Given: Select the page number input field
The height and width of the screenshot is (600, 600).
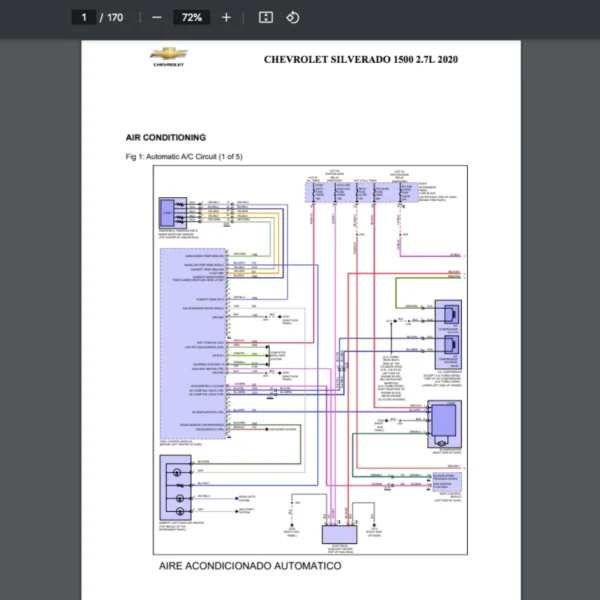Looking at the screenshot, I should click(84, 17).
